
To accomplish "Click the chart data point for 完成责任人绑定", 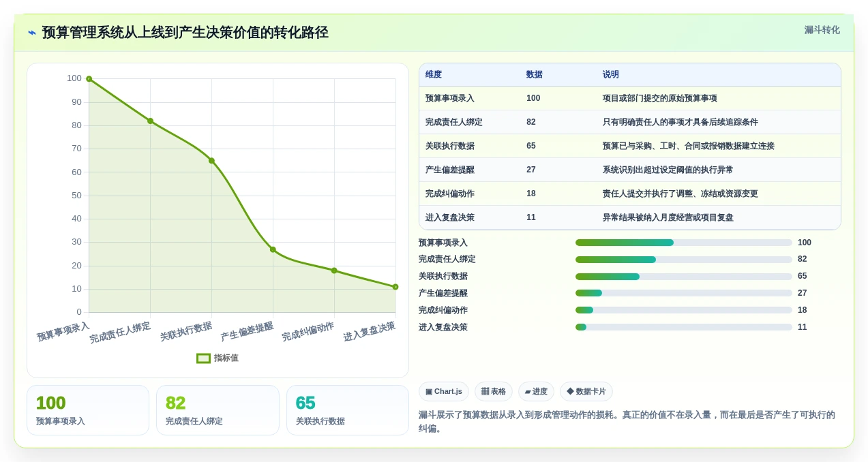I will click(x=150, y=121).
